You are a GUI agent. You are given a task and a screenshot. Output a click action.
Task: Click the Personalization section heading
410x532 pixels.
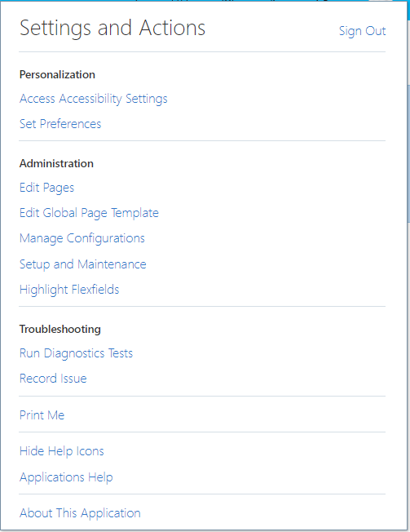(57, 74)
